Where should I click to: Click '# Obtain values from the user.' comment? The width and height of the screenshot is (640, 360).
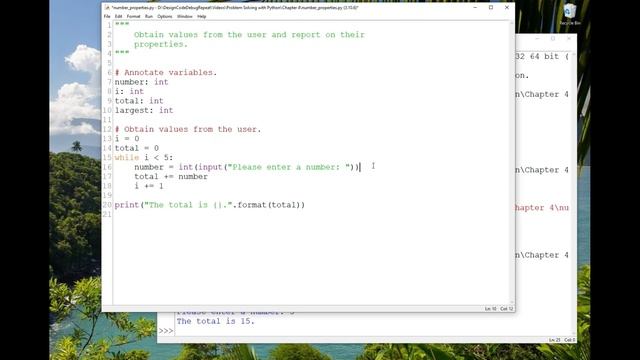point(188,129)
